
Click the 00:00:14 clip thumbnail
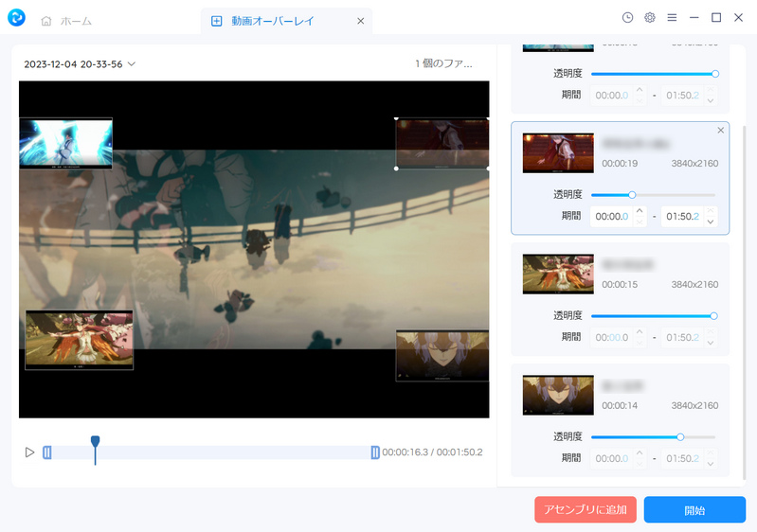558,396
